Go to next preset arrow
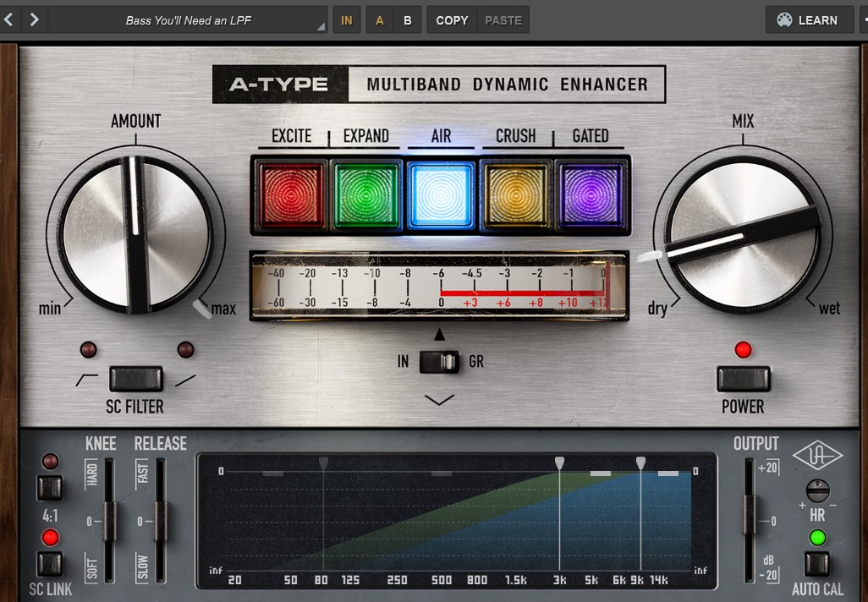The height and width of the screenshot is (602, 868). click(34, 19)
